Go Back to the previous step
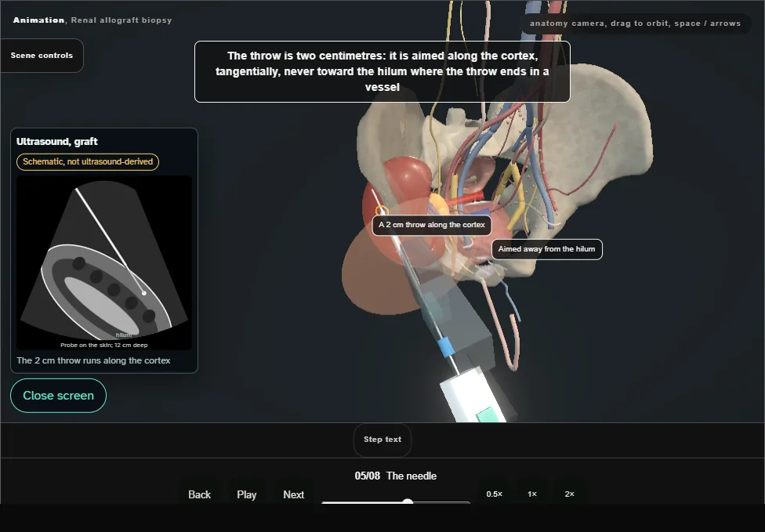This screenshot has width=765, height=532. [200, 494]
